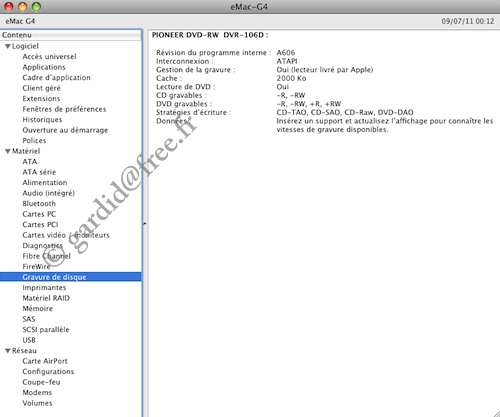
Task: Open the Volumes entry
Action: pyautogui.click(x=37, y=403)
